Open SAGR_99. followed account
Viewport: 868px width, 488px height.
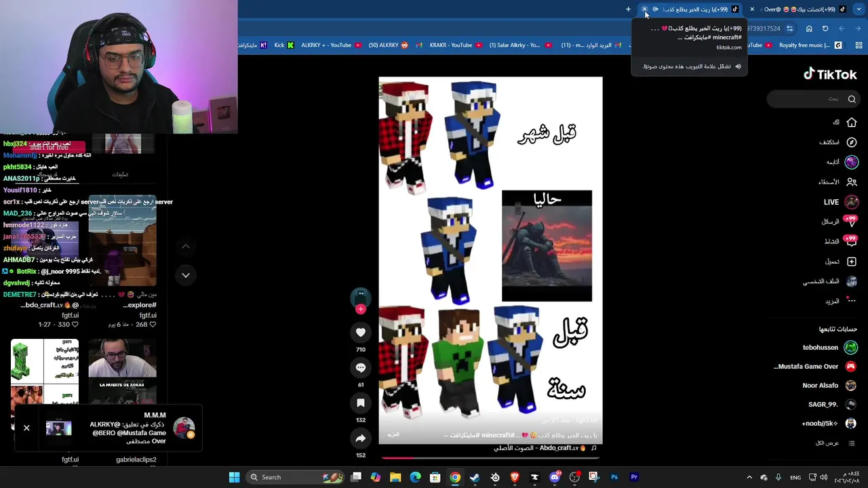click(832, 405)
